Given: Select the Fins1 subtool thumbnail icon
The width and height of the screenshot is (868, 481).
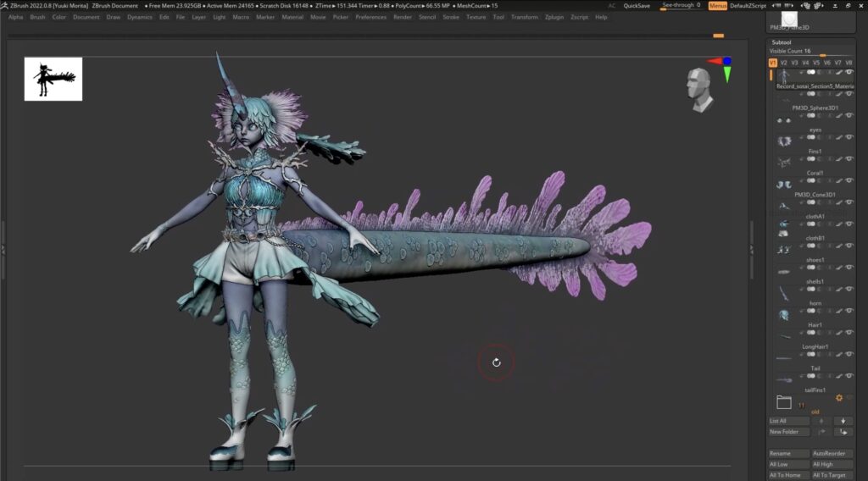Looking at the screenshot, I should pos(783,161).
